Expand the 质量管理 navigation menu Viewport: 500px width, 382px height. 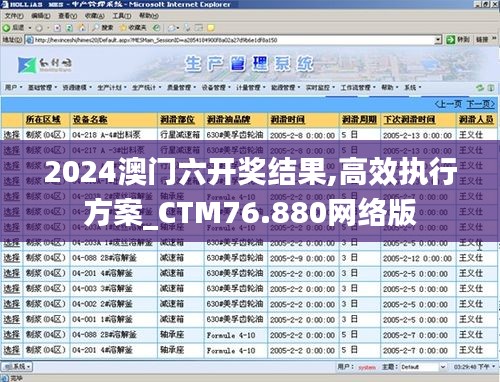181,88
